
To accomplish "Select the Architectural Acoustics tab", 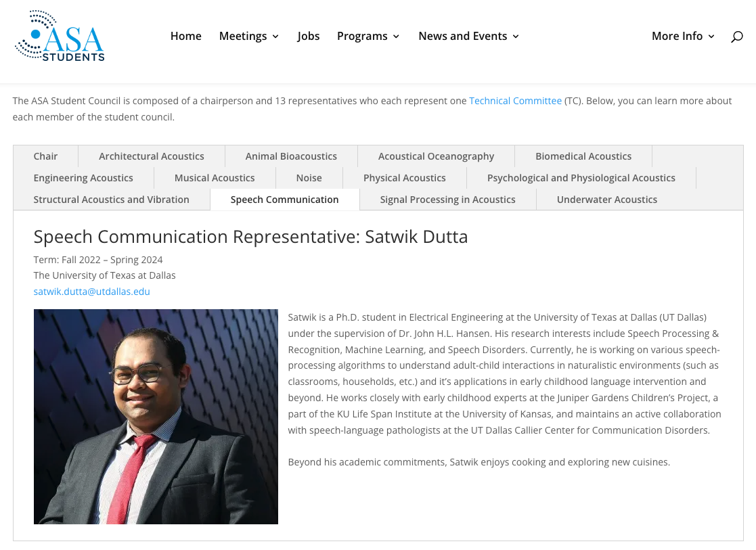I will tap(152, 156).
